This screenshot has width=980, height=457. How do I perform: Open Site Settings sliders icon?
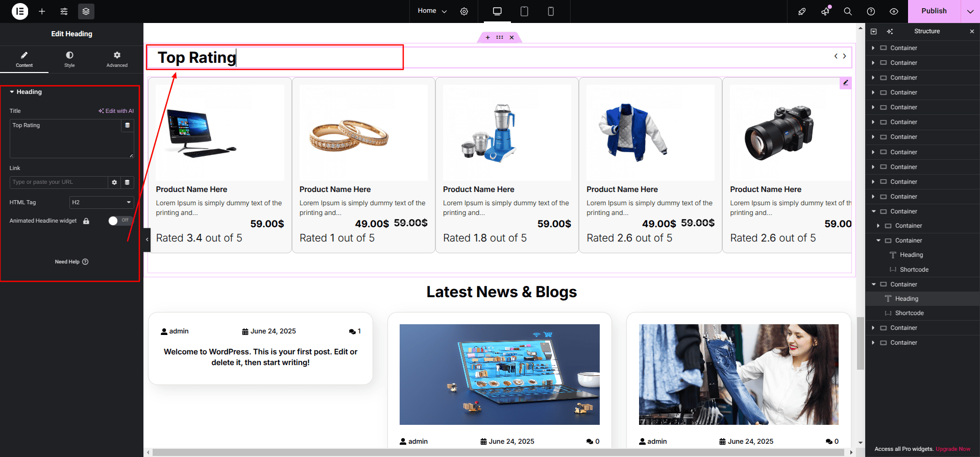[x=64, y=11]
